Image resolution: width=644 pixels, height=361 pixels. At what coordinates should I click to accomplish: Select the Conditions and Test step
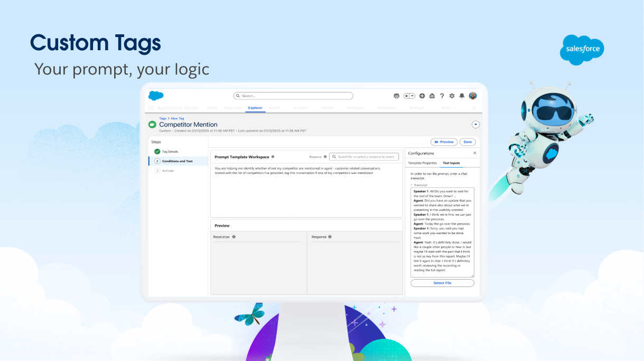point(179,161)
